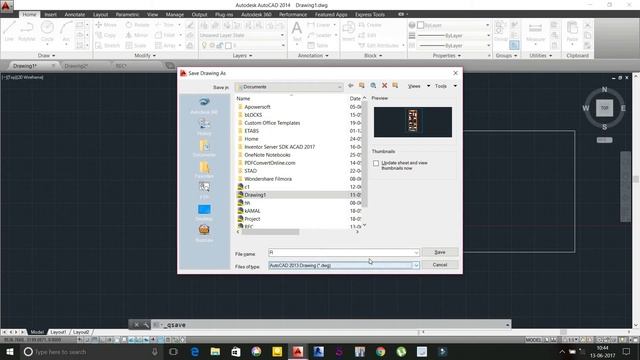The image size is (640, 360).
Task: Click the layer color swatch in Layers panel
Action: (229, 45)
